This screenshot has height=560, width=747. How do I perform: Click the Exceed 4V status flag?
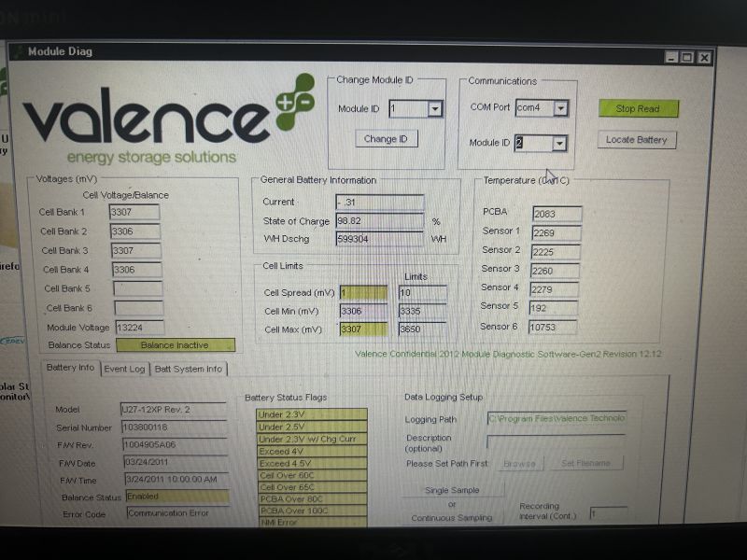[x=313, y=451]
